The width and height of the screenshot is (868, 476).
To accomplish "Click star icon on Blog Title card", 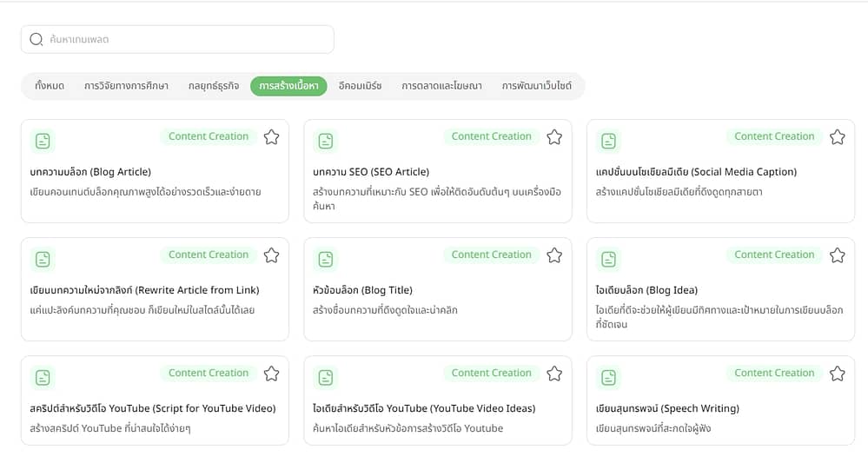I will (554, 255).
